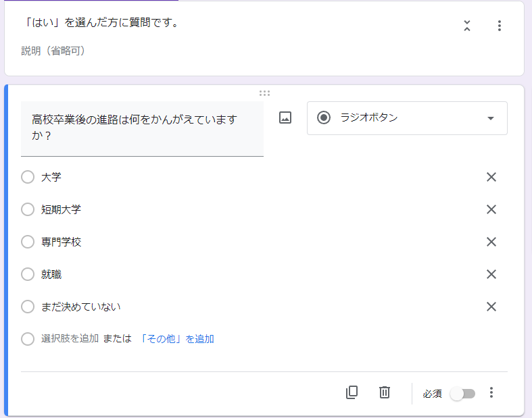The width and height of the screenshot is (532, 418).
Task: Click 「その他」を追加 link
Action: [176, 339]
